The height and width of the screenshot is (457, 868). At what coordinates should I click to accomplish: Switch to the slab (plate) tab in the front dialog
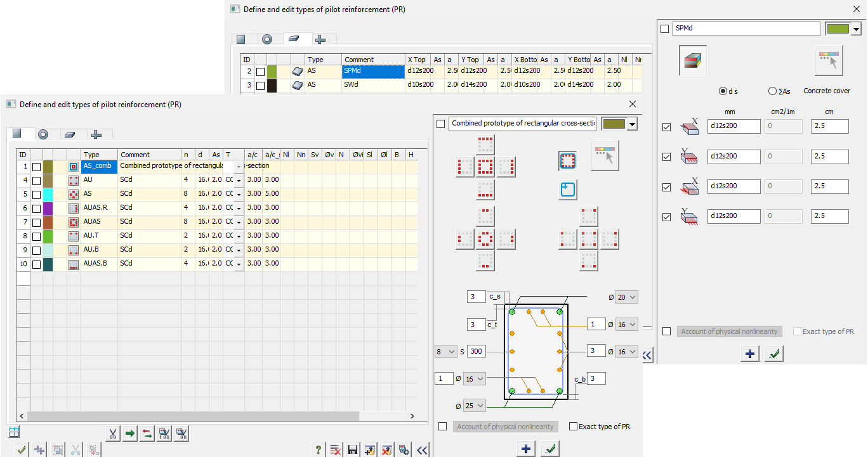coord(70,134)
